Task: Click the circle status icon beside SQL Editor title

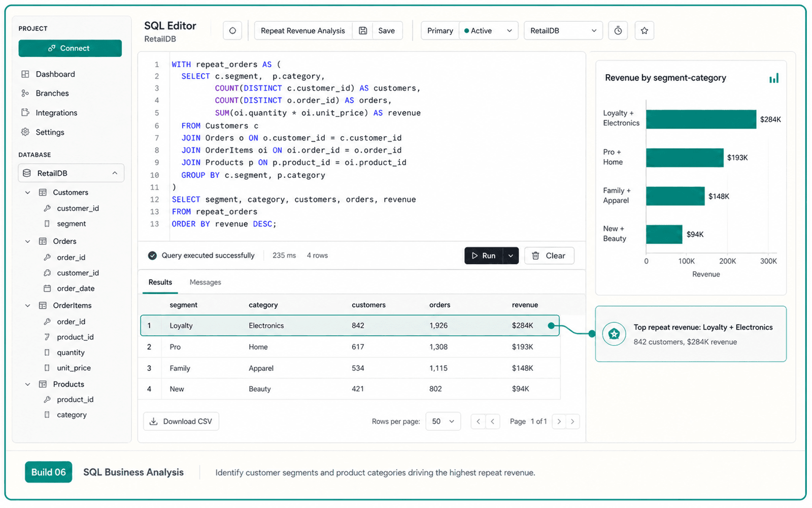Action: click(232, 30)
